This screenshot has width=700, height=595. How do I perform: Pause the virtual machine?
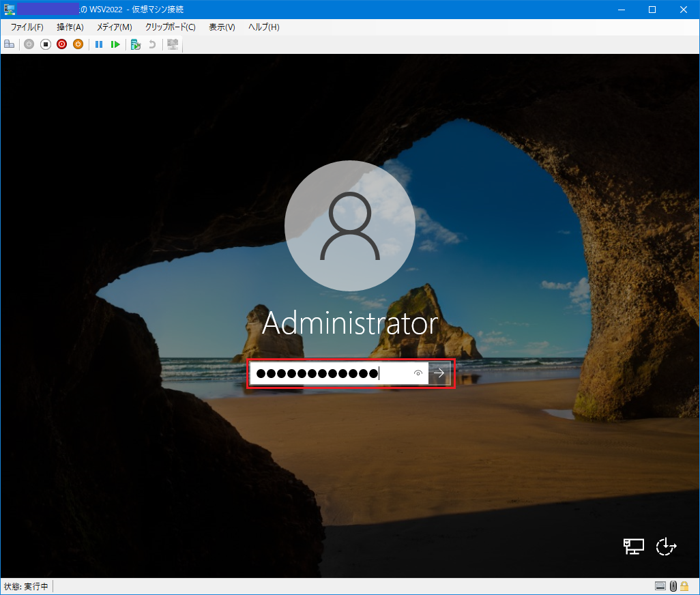(99, 44)
